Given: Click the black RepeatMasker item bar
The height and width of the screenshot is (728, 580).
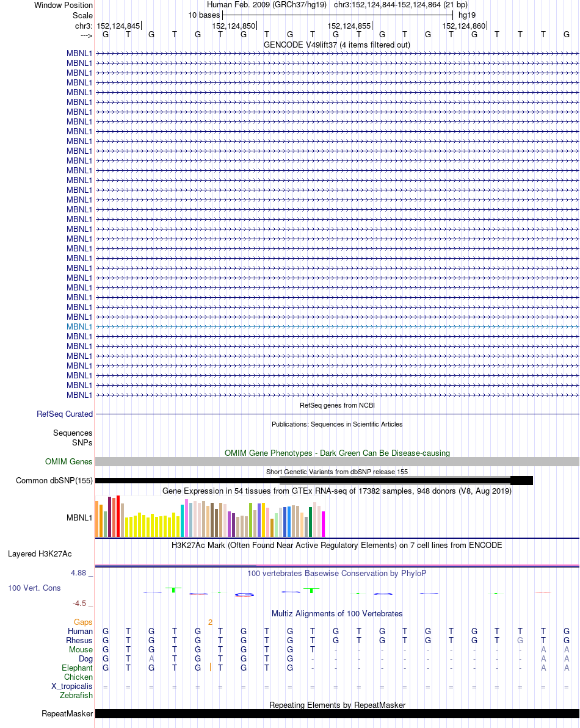Looking at the screenshot, I should click(337, 713).
